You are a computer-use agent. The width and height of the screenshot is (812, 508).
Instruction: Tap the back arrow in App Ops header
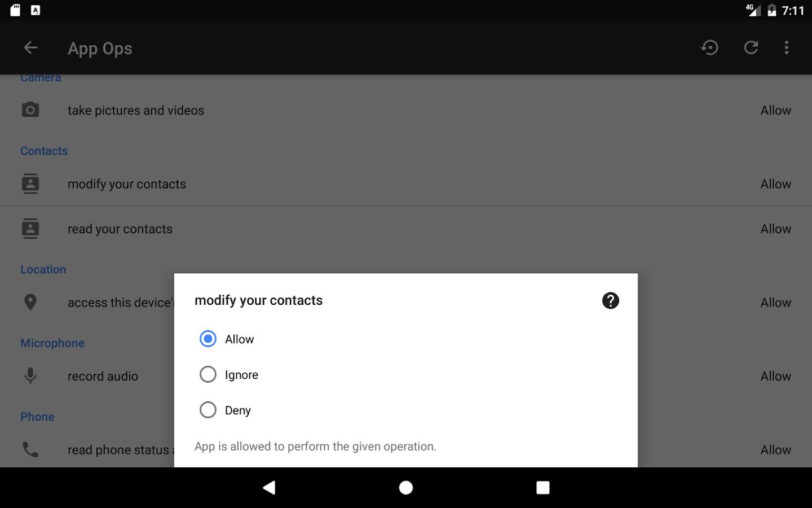(30, 48)
